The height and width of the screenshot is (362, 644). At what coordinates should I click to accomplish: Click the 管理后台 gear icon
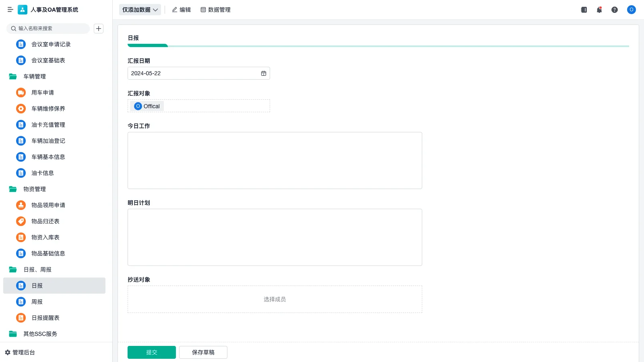click(8, 352)
